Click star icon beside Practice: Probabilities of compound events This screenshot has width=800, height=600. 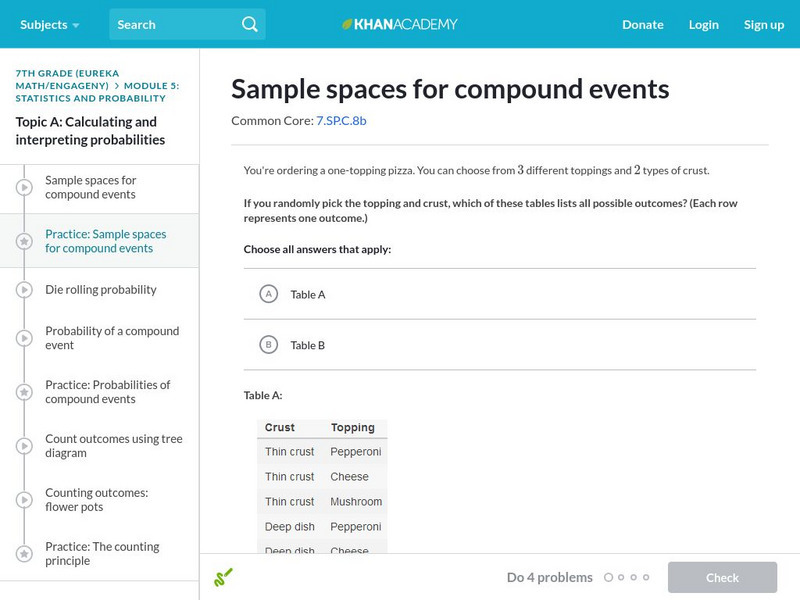[24, 392]
